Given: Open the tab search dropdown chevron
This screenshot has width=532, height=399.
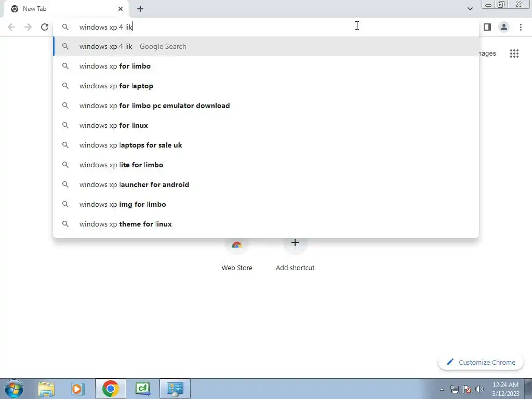Looking at the screenshot, I should coord(470,9).
